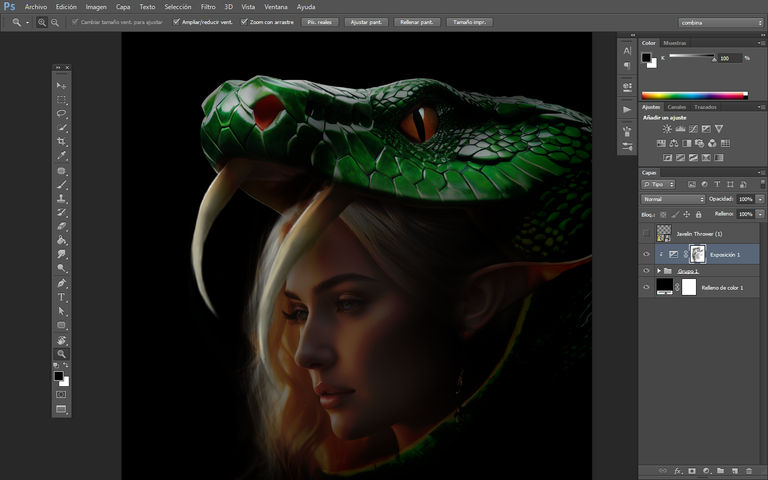Toggle Cambiar tamaño vent. para ajustar checkbox
Screen dimensions: 768x480
pos(75,22)
